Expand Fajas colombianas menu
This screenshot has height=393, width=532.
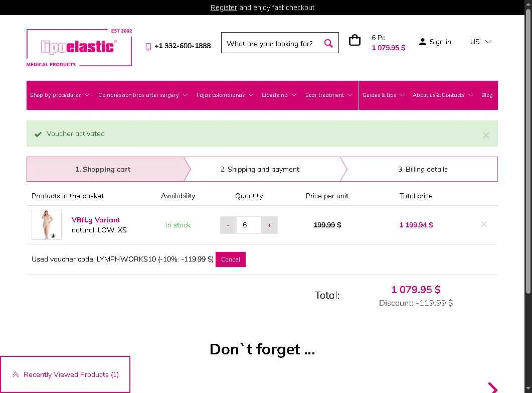coord(225,95)
